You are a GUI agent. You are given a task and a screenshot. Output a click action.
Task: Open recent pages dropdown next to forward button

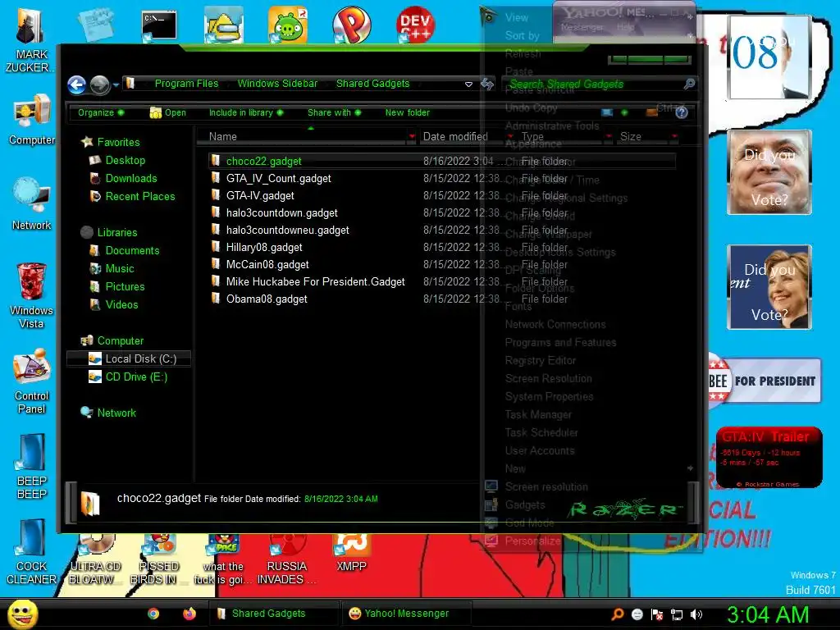point(116,84)
